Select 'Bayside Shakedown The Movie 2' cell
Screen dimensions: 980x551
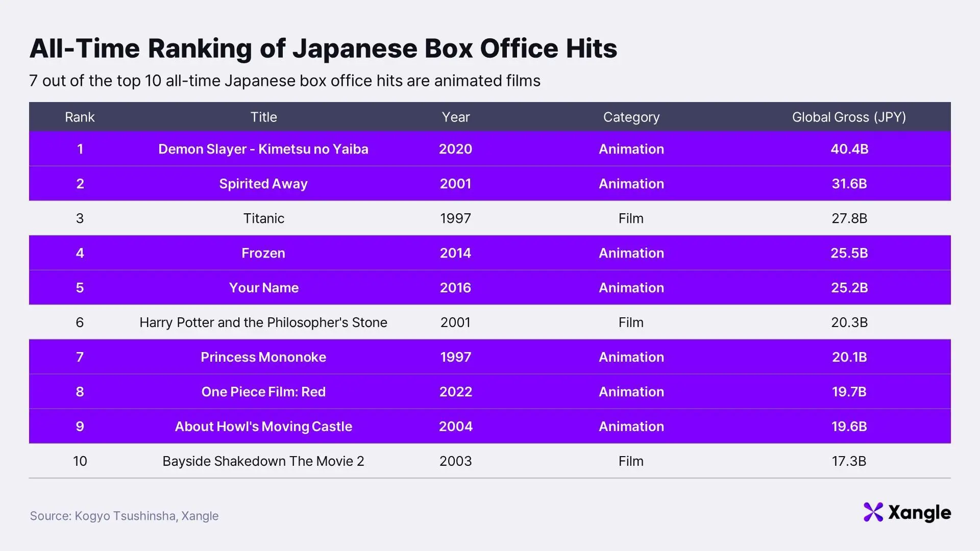(263, 461)
